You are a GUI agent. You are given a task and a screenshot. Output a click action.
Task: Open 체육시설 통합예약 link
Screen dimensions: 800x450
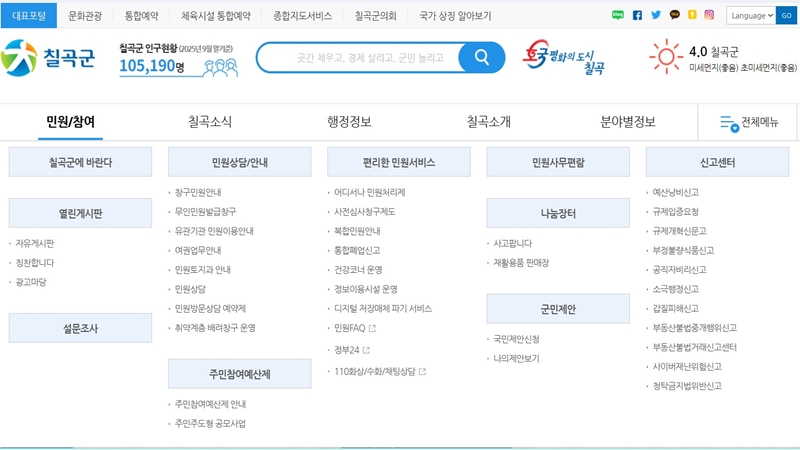click(216, 16)
